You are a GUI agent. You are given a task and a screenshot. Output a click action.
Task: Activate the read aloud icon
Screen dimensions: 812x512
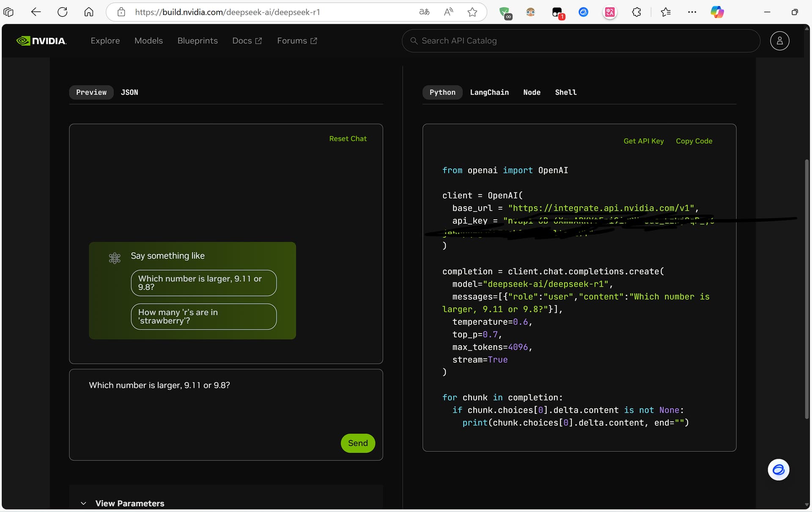click(448, 12)
